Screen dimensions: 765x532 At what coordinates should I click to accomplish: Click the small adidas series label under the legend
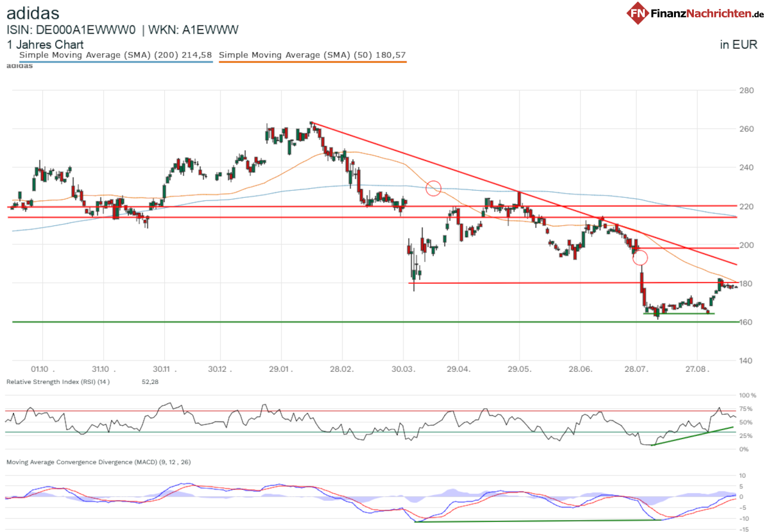tap(19, 65)
